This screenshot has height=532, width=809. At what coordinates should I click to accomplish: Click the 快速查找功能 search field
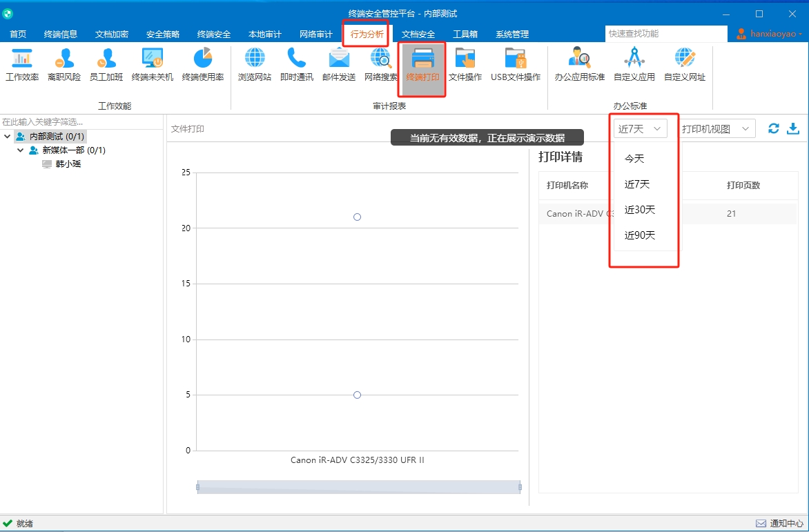point(665,34)
